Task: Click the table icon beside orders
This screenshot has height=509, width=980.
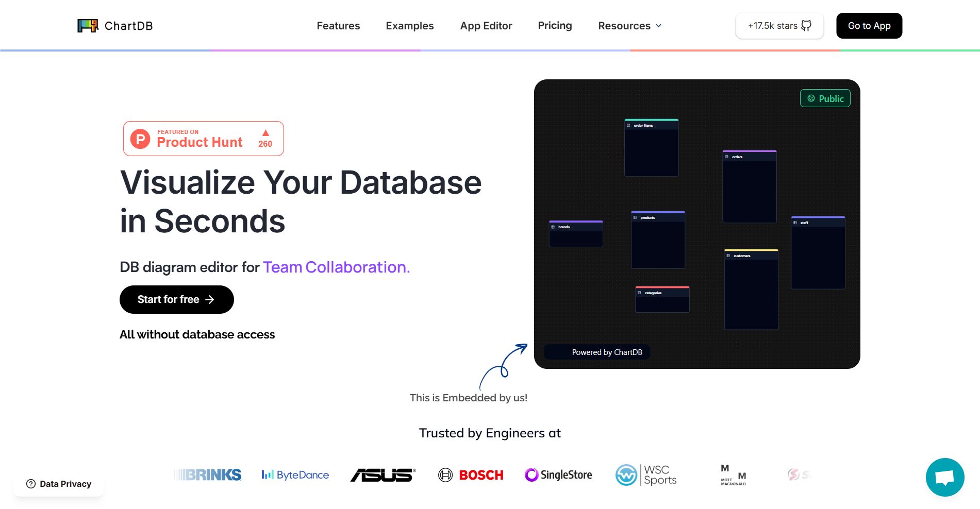Action: pos(727,157)
